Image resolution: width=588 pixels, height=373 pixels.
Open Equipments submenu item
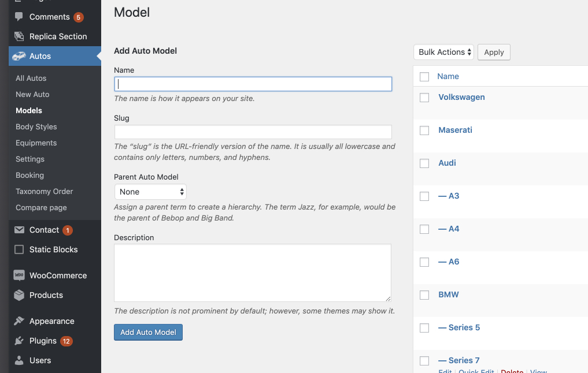36,143
